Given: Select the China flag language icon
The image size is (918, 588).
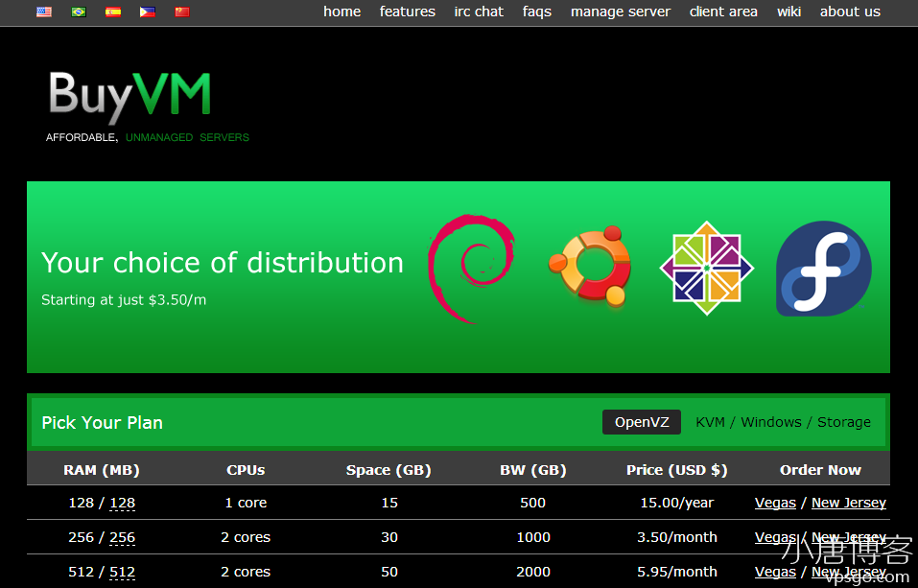Looking at the screenshot, I should [x=182, y=12].
